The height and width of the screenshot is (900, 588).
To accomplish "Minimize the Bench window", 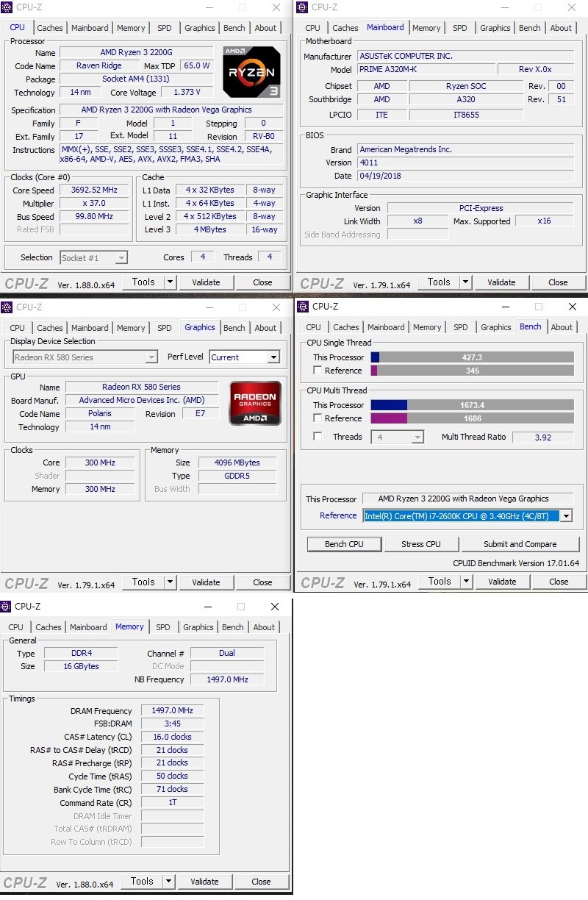I will point(505,307).
